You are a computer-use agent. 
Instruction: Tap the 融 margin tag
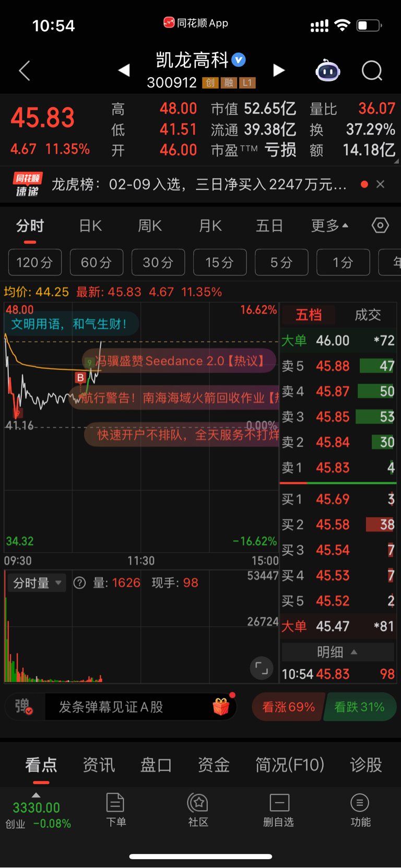tap(229, 82)
